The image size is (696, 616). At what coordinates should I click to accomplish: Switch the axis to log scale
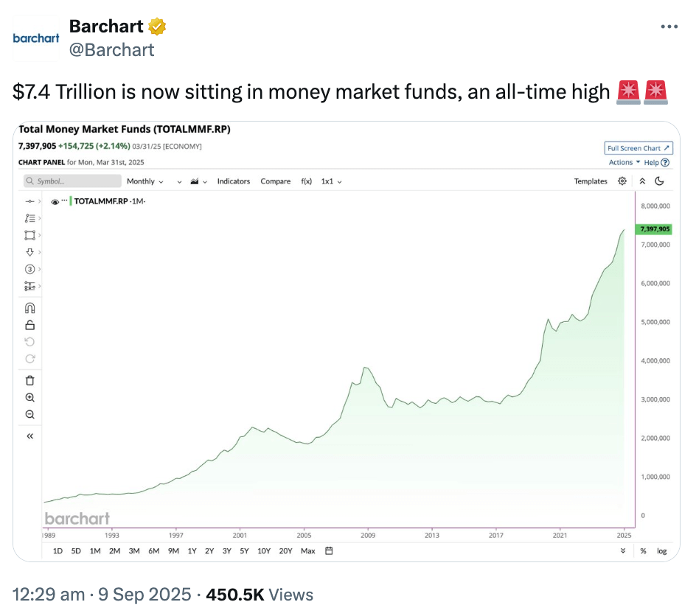click(662, 550)
